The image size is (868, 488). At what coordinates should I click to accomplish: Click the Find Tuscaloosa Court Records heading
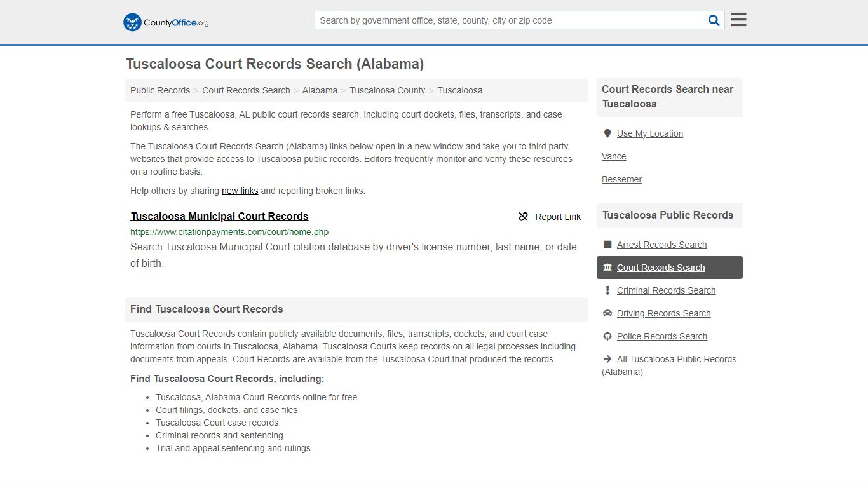pos(207,309)
